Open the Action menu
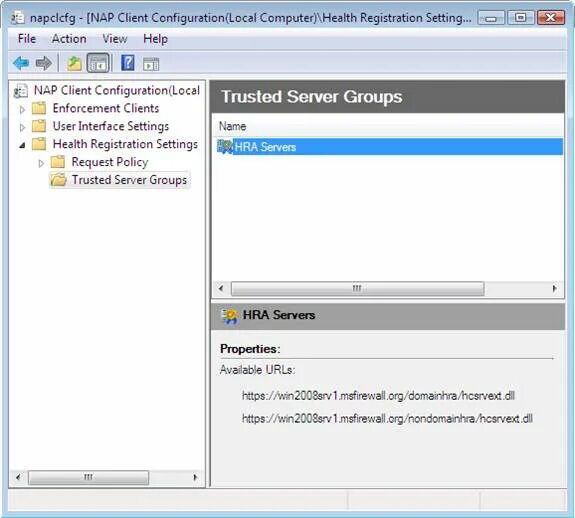The width and height of the screenshot is (575, 518). [x=69, y=39]
